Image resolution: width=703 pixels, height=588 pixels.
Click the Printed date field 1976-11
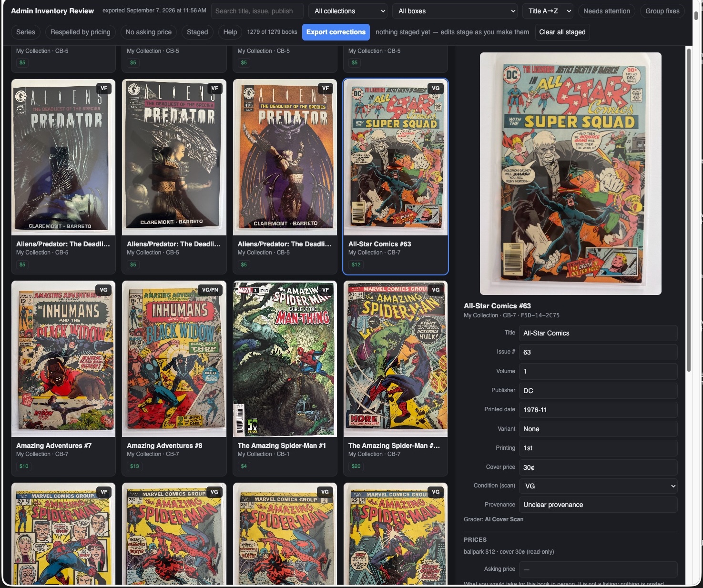598,410
